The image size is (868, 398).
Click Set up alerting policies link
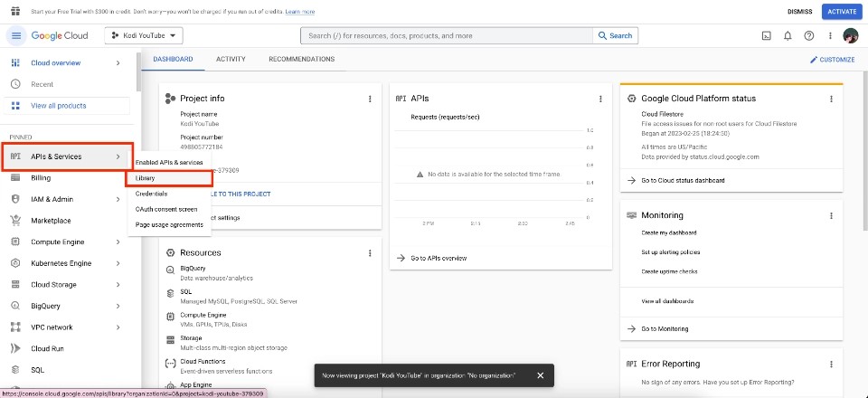tap(671, 252)
